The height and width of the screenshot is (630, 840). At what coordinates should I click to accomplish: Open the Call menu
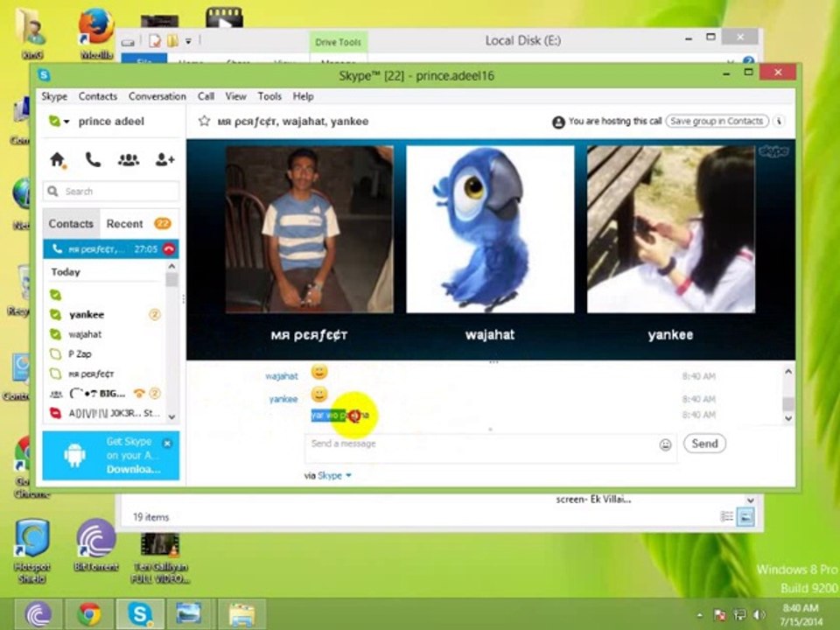[206, 96]
